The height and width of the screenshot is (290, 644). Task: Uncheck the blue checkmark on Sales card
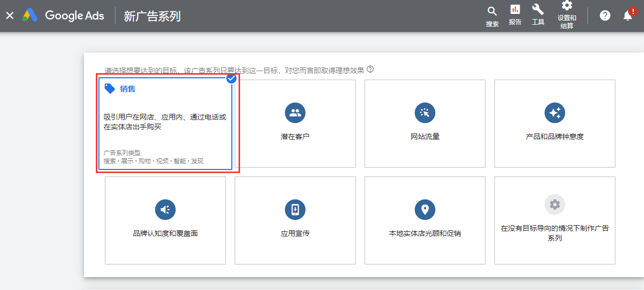232,78
